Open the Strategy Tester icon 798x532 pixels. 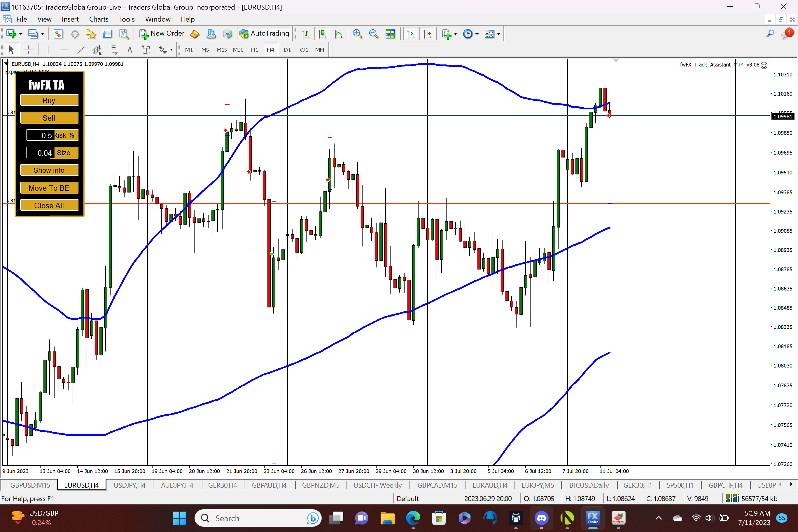(x=124, y=34)
